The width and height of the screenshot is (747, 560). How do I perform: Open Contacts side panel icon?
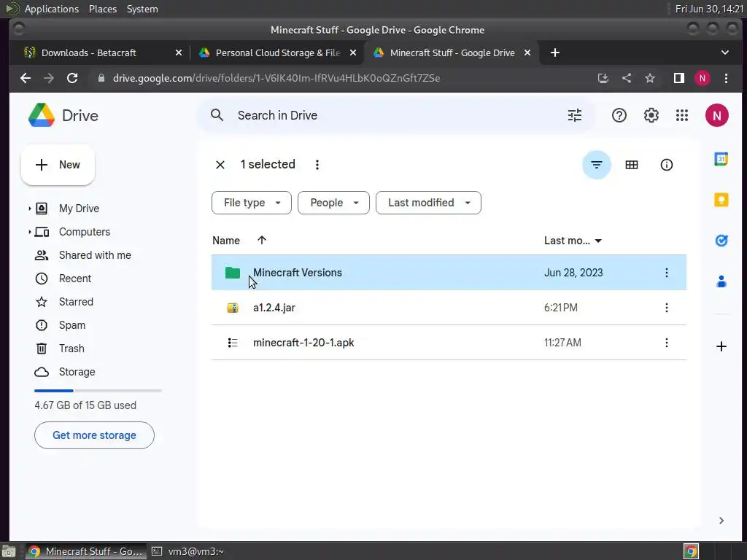pos(721,281)
